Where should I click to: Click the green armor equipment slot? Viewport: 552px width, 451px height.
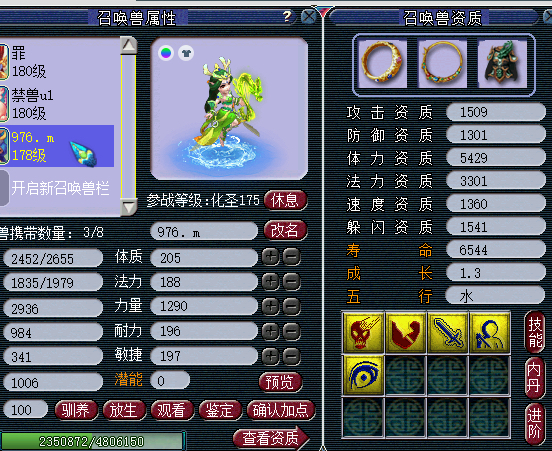tap(502, 62)
